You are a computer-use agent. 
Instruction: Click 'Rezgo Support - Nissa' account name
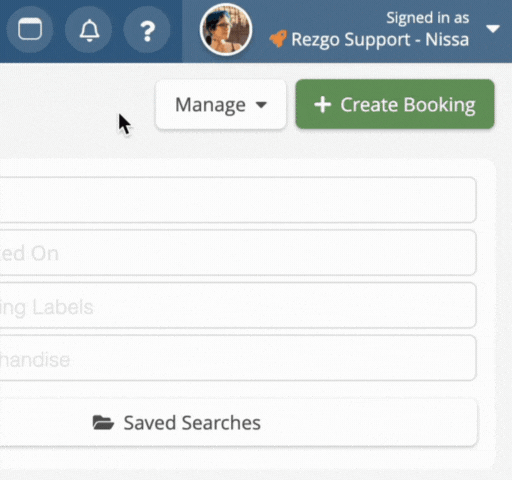[380, 39]
